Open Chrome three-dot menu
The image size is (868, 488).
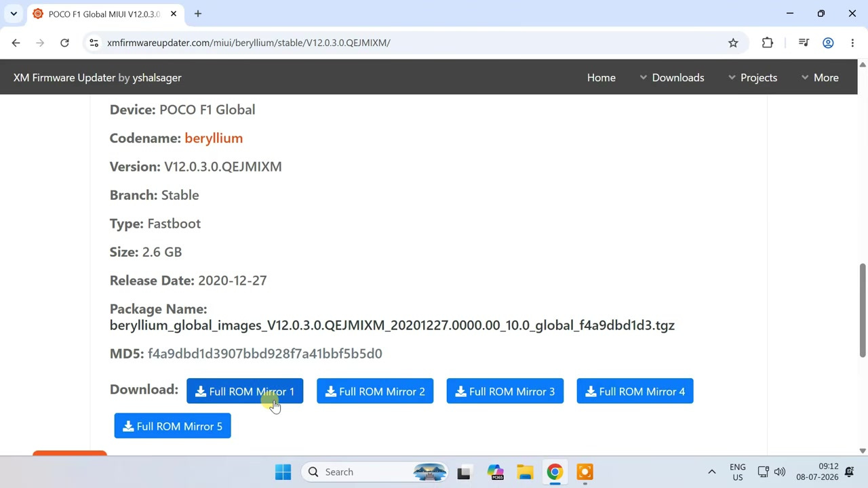coord(852,43)
